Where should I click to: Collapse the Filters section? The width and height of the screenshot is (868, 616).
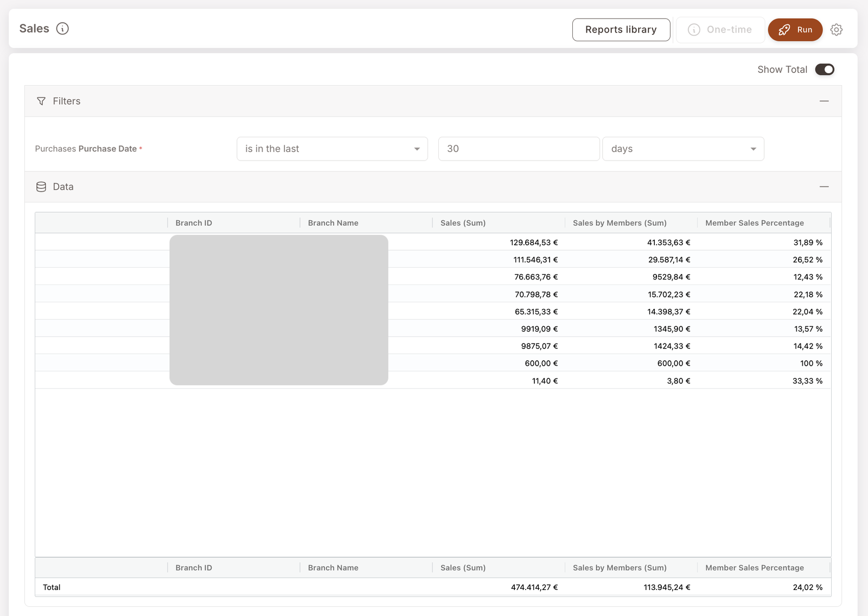pyautogui.click(x=824, y=101)
